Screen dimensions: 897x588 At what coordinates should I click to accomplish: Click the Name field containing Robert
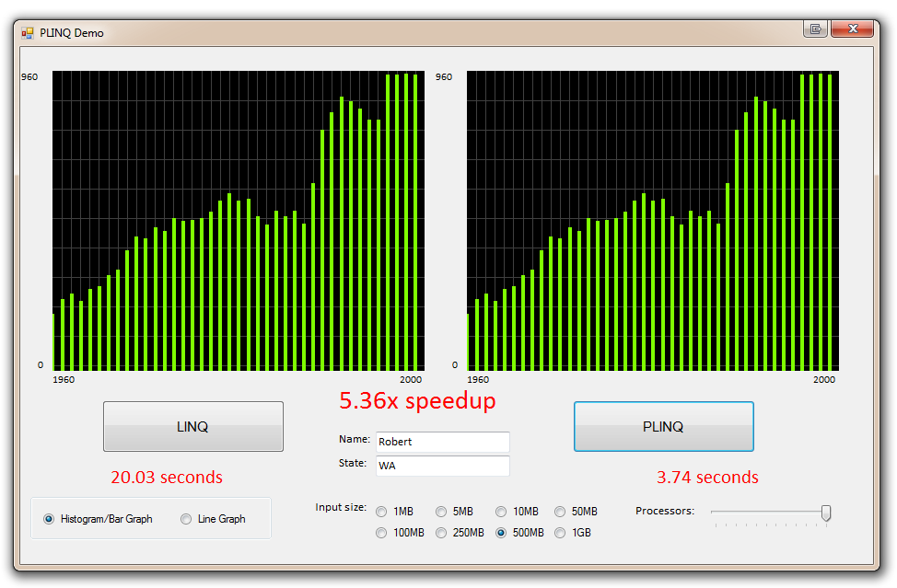tap(442, 442)
